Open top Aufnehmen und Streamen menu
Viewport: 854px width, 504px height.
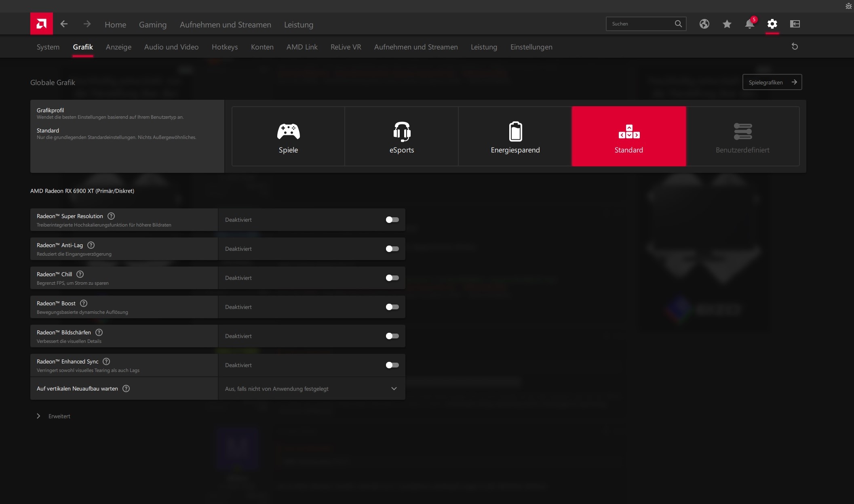pyautogui.click(x=226, y=25)
